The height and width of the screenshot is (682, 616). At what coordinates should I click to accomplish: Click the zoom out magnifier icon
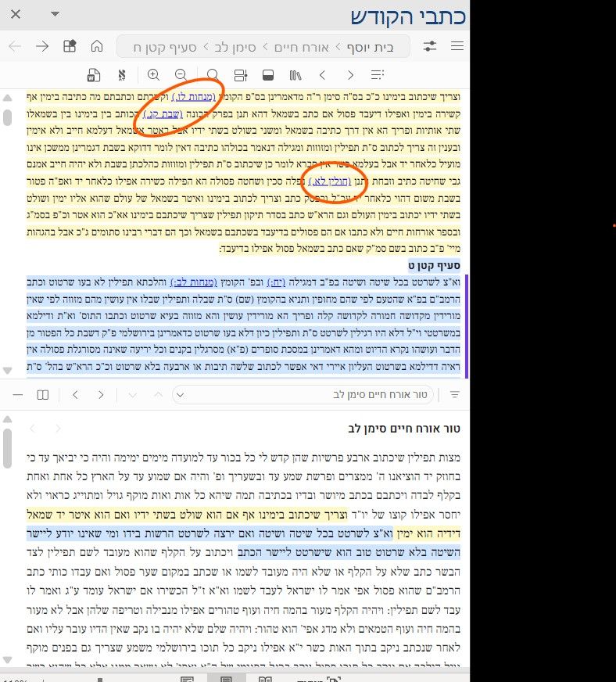click(181, 75)
